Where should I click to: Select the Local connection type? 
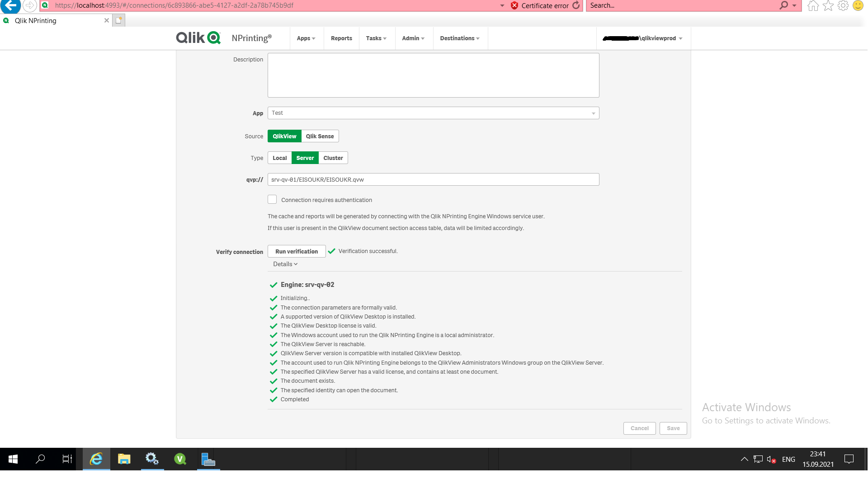click(x=279, y=158)
